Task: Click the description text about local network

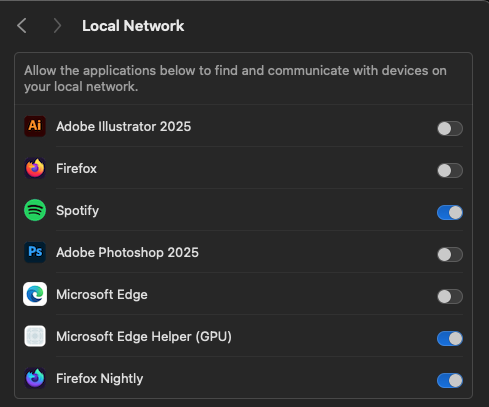Action: pyautogui.click(x=235, y=79)
